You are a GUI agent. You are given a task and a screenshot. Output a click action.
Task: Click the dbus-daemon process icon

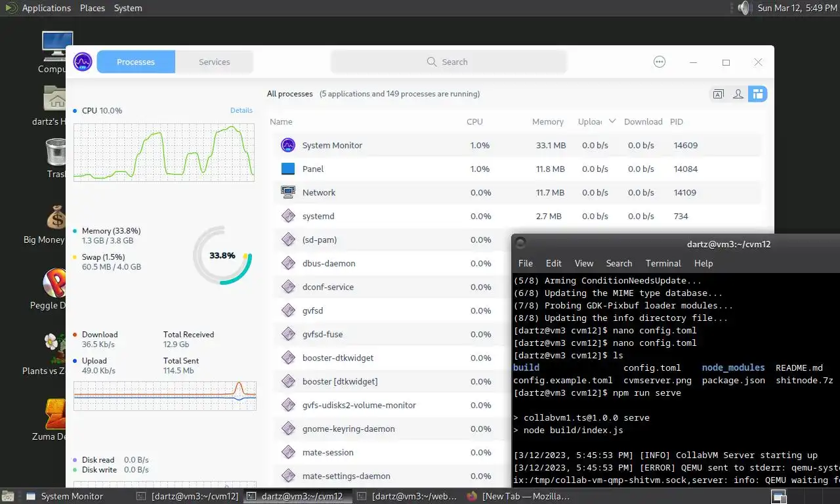[x=288, y=263]
